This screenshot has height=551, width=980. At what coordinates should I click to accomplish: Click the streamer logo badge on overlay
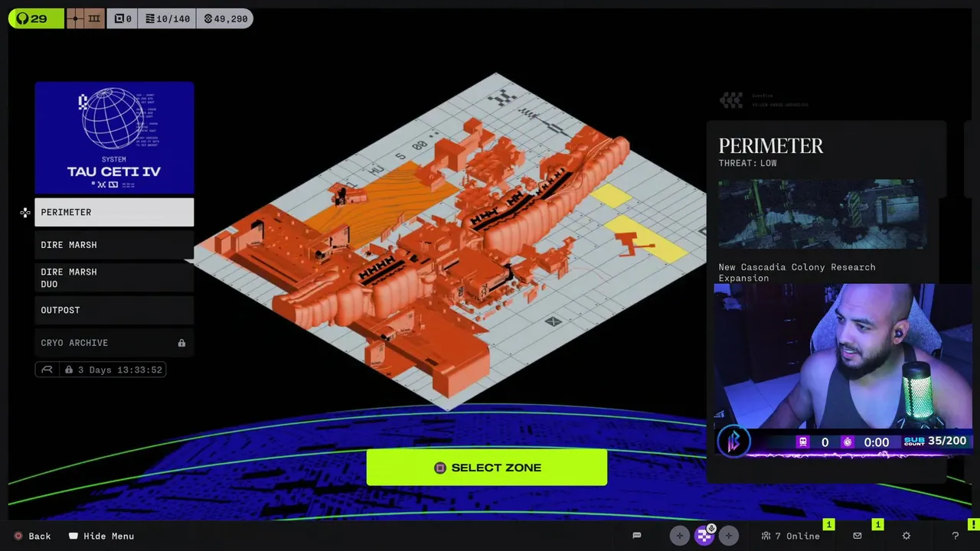tap(733, 442)
